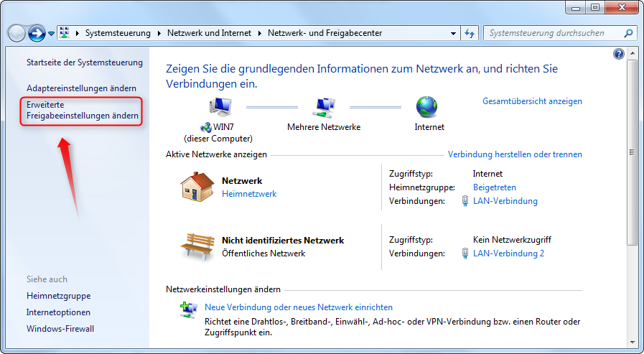Click the park bench icon for unidentified network

197,246
